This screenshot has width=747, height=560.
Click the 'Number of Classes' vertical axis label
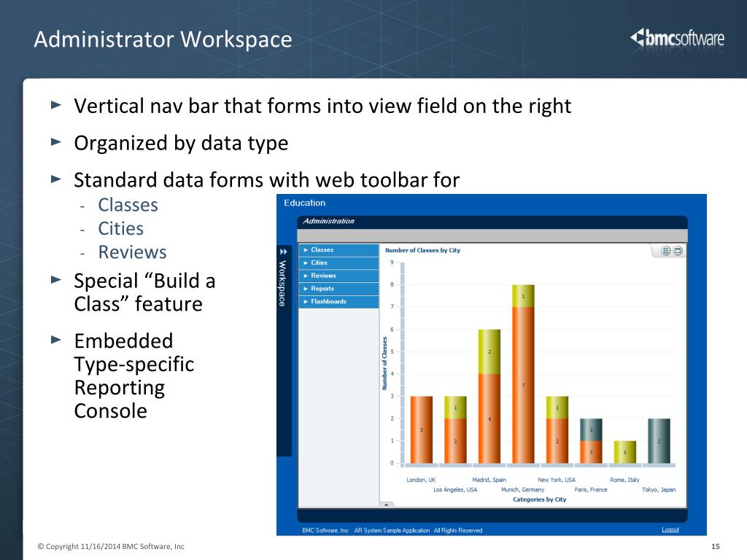coord(384,363)
